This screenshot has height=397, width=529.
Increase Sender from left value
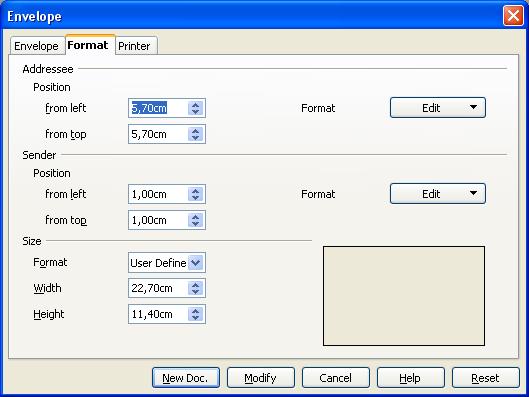[x=196, y=191]
